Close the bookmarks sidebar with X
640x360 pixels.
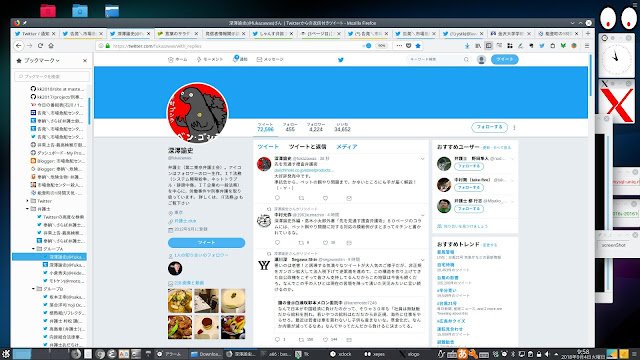tap(85, 60)
